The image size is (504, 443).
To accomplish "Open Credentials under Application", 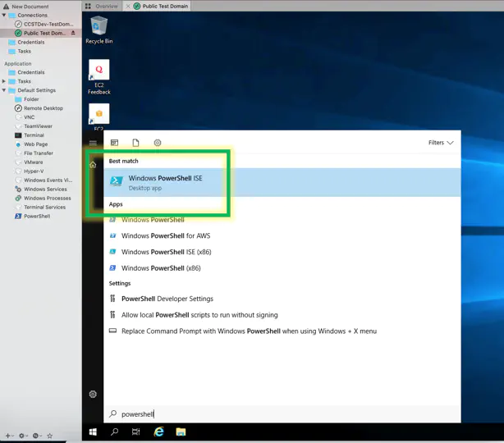I will pyautogui.click(x=27, y=72).
